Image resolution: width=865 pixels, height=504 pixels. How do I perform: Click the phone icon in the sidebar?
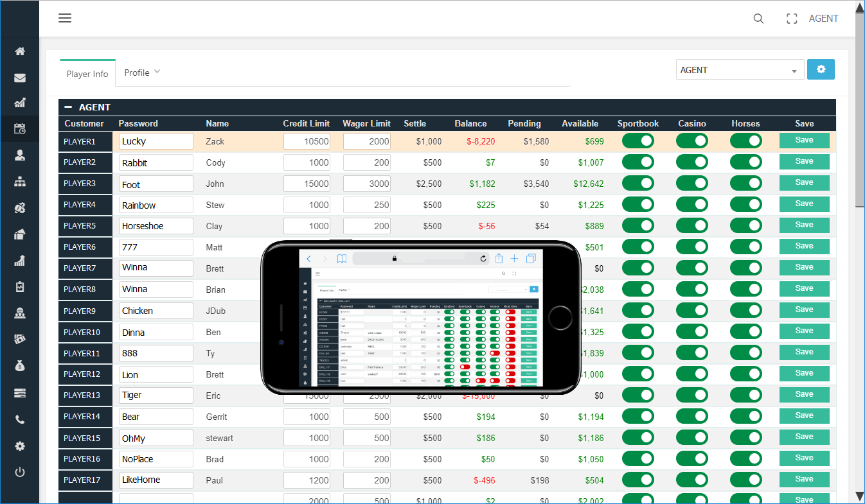coord(20,420)
